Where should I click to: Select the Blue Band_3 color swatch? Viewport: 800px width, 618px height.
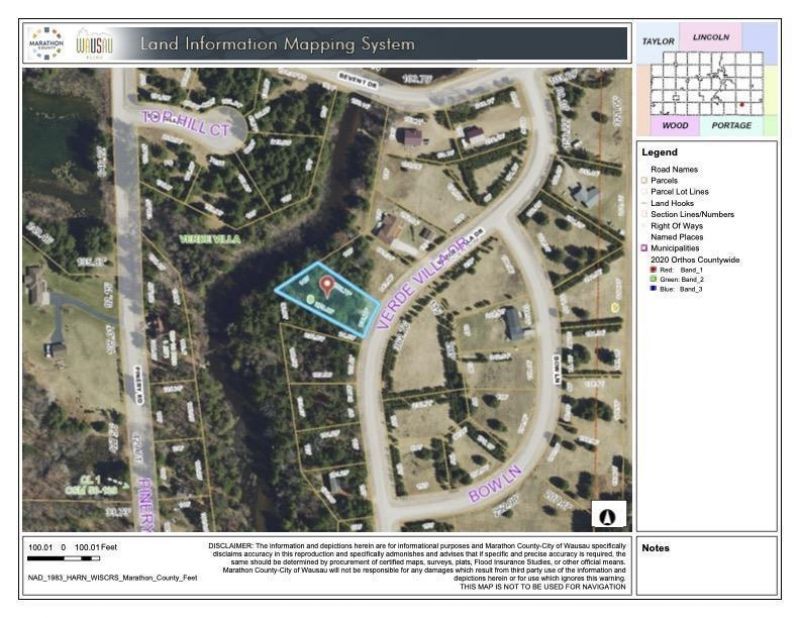click(x=653, y=289)
